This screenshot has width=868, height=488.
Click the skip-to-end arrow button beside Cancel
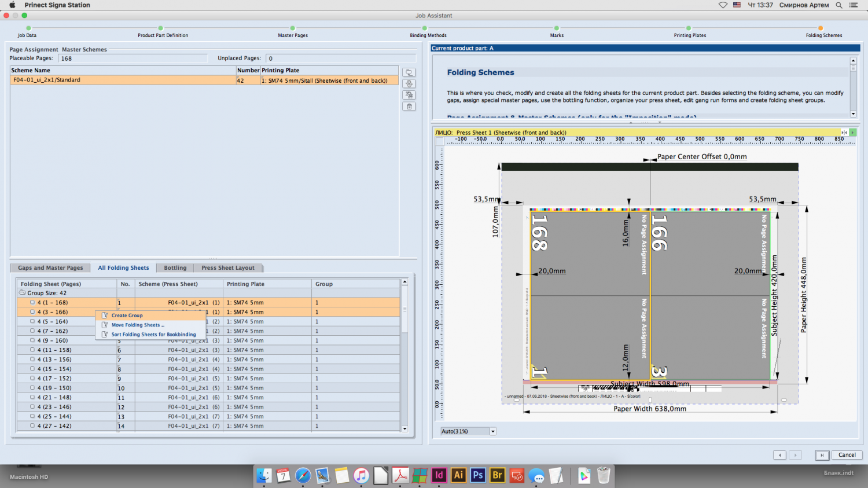[x=822, y=455]
